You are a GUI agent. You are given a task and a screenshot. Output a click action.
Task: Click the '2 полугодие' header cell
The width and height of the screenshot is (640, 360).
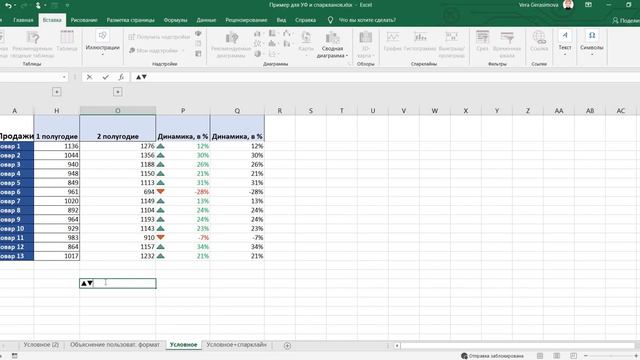tap(118, 128)
